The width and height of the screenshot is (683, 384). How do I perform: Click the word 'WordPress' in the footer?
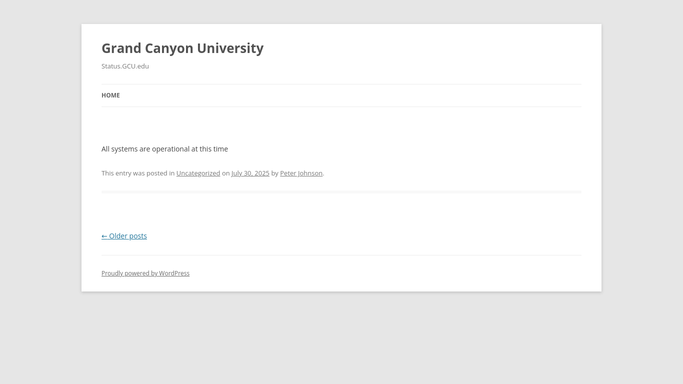pyautogui.click(x=174, y=273)
